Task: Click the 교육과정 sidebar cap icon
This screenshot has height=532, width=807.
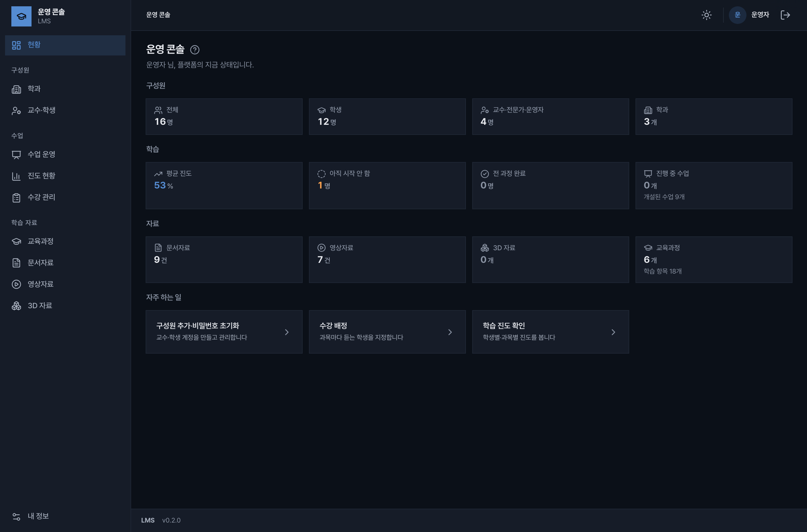Action: (16, 241)
